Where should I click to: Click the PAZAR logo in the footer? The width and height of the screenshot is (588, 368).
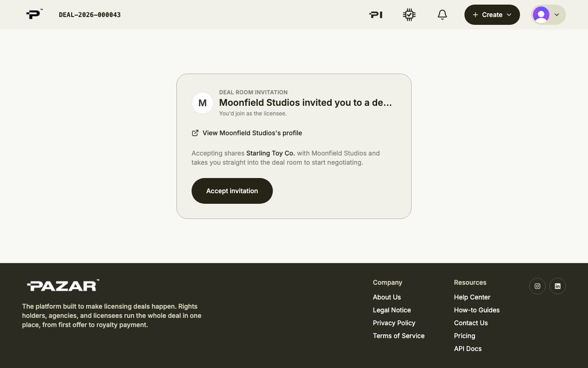pos(63,286)
